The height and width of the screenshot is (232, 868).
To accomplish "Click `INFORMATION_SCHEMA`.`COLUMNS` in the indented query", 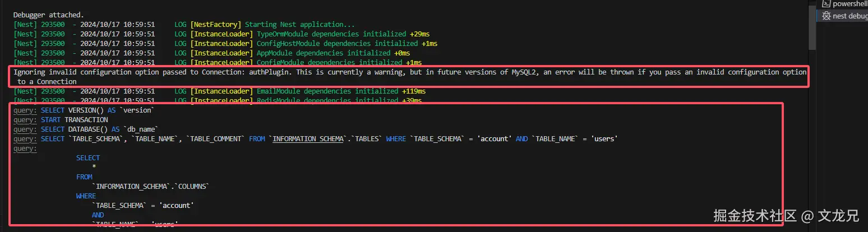I will click(x=150, y=187).
